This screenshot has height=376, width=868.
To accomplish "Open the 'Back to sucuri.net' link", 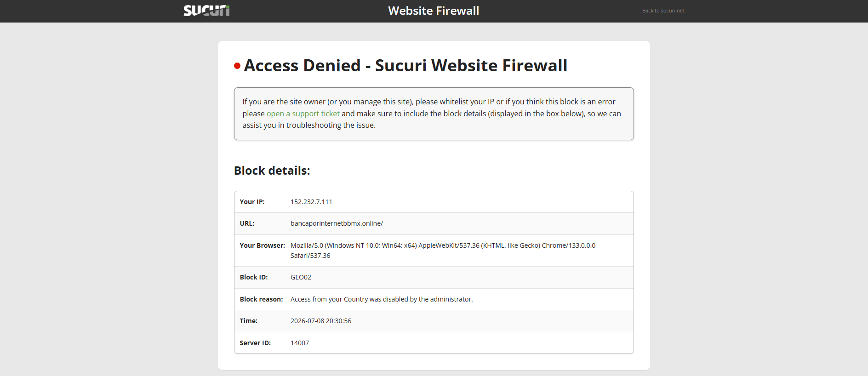I will tap(663, 11).
